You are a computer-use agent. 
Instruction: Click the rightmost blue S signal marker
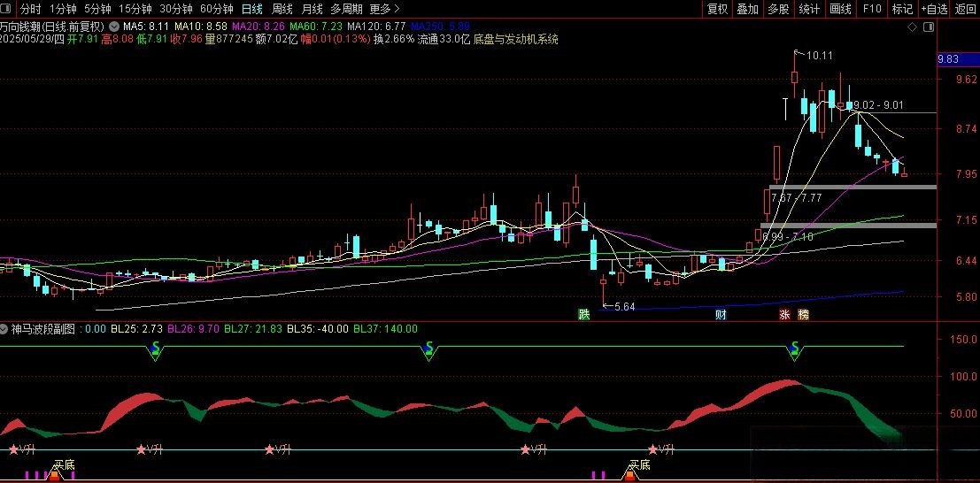795,348
